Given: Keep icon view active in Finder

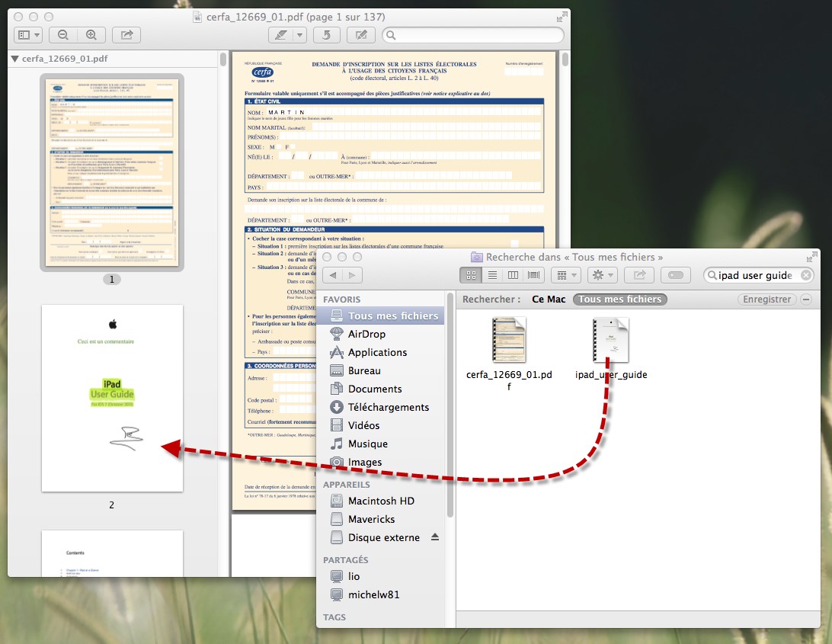Looking at the screenshot, I should click(471, 275).
